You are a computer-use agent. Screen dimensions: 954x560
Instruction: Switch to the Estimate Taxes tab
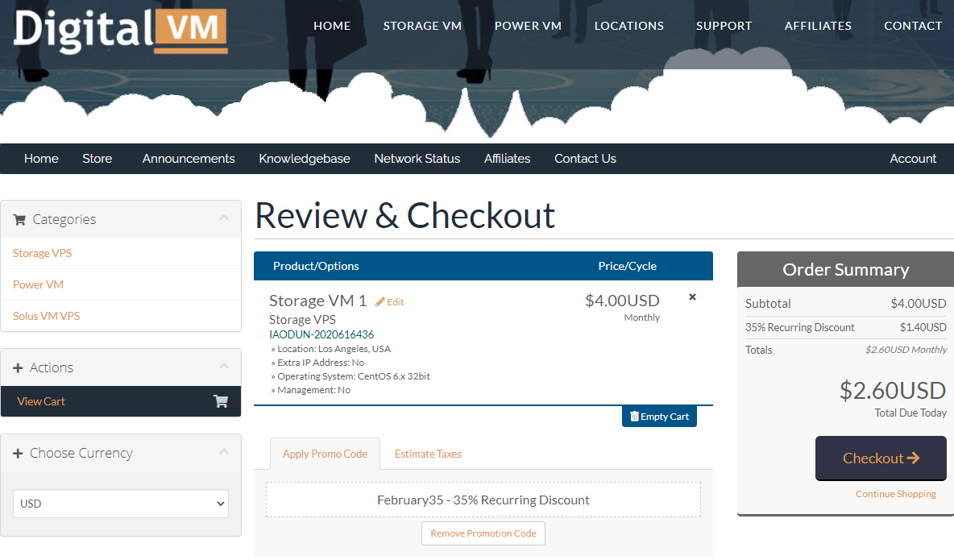pyautogui.click(x=429, y=454)
